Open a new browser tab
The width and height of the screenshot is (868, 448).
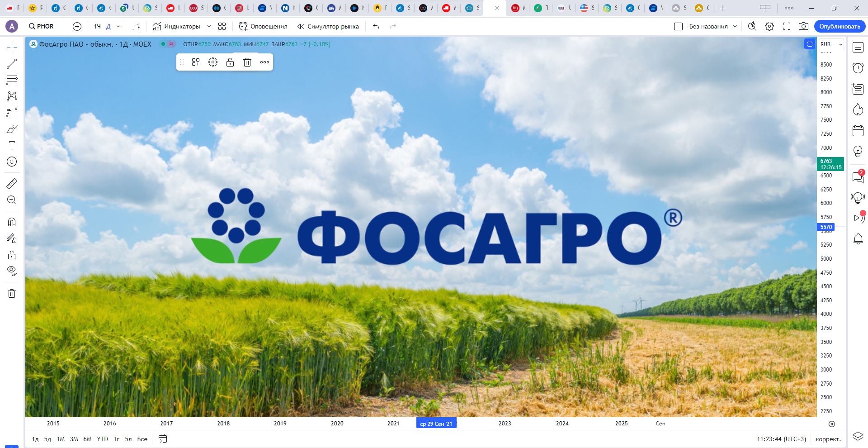(722, 8)
